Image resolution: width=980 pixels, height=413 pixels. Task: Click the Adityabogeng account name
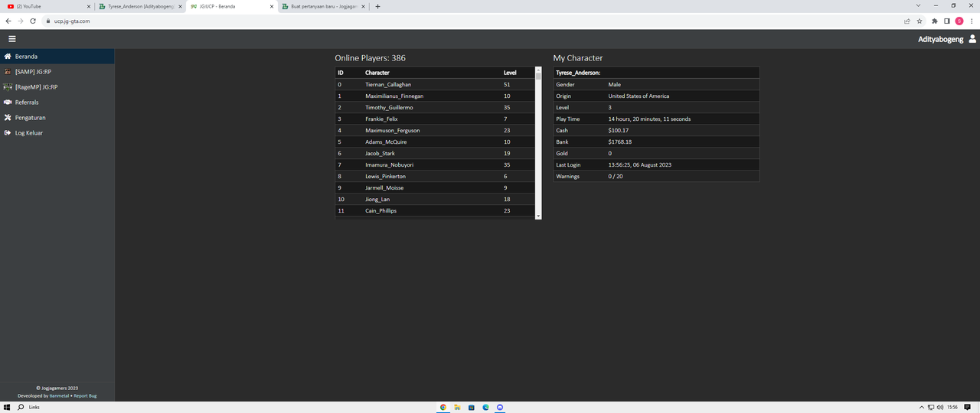[x=941, y=39]
